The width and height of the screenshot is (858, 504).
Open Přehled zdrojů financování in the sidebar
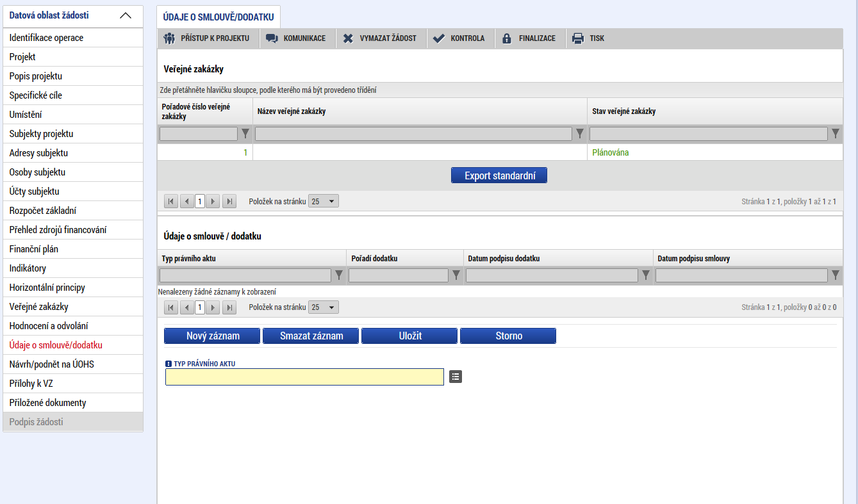(73, 230)
